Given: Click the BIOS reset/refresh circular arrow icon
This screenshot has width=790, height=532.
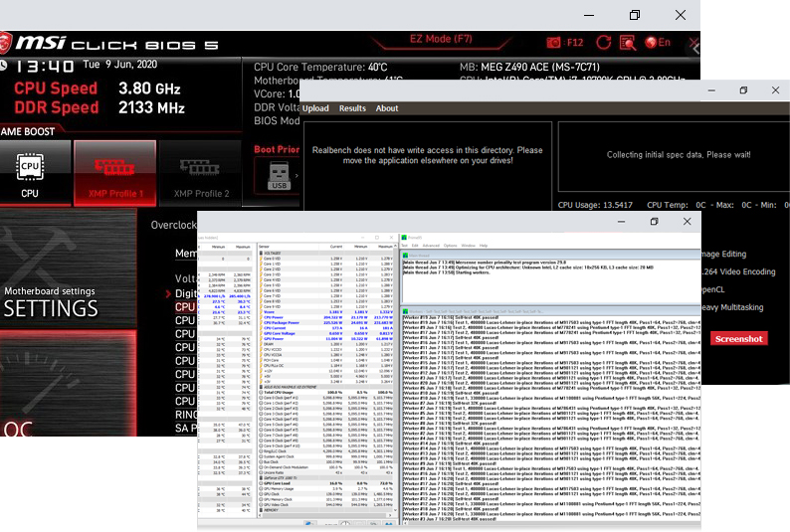Looking at the screenshot, I should coord(603,43).
